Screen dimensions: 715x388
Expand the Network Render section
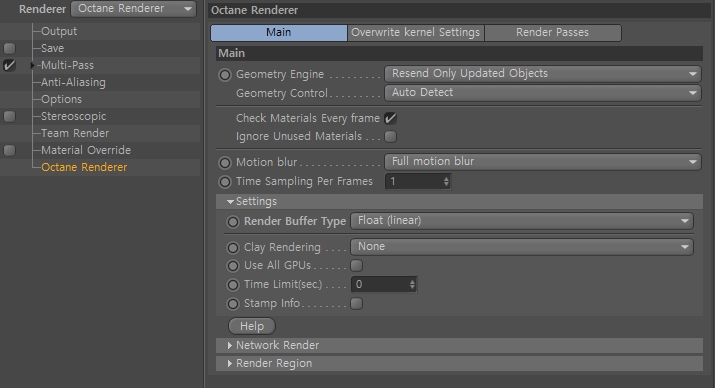point(229,346)
